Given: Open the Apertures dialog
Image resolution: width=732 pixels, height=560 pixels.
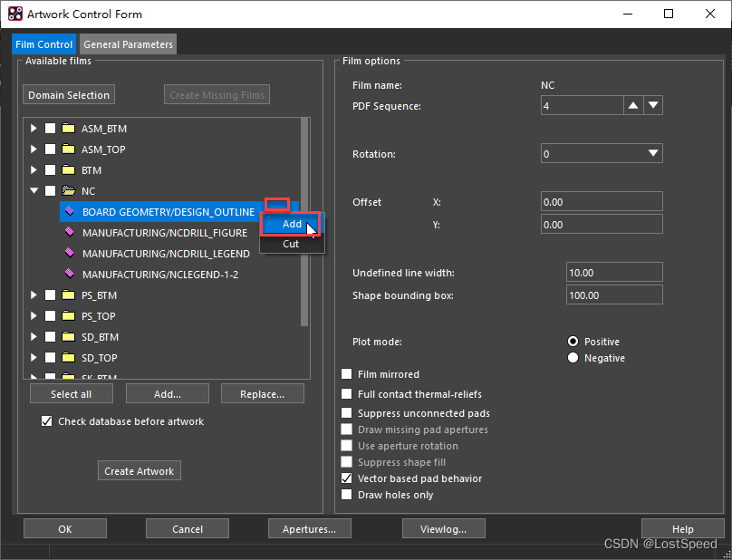Looking at the screenshot, I should (311, 529).
